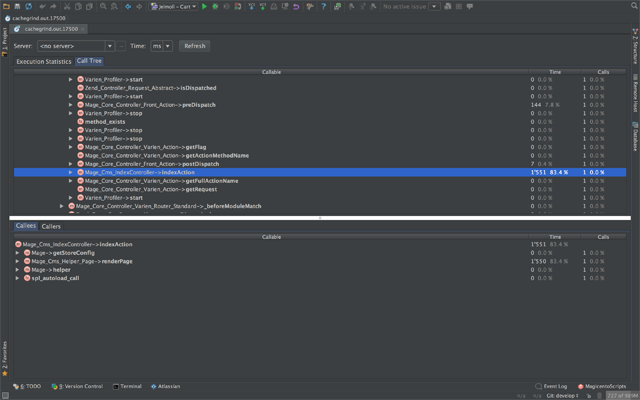640x400 pixels.
Task: Open the Structure side panel
Action: point(635,46)
